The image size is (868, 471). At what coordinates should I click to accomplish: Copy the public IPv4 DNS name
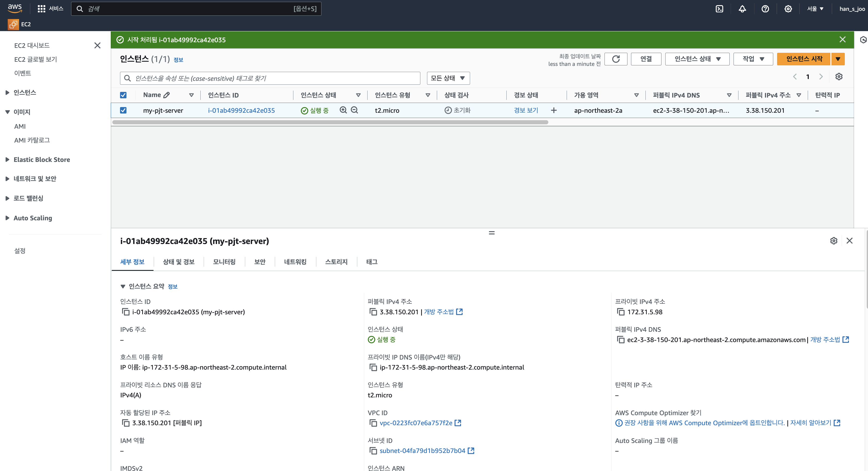tap(621, 340)
